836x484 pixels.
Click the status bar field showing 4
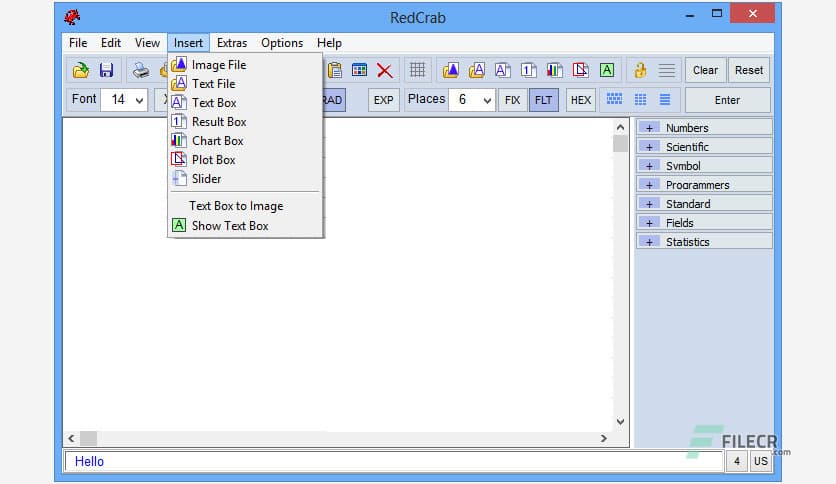(737, 461)
